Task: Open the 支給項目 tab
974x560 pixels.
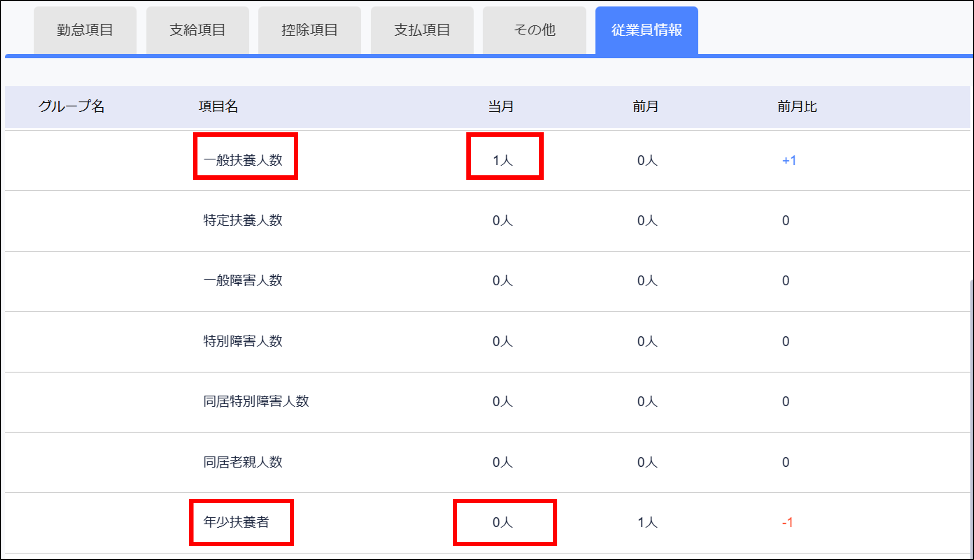Action: (x=197, y=30)
